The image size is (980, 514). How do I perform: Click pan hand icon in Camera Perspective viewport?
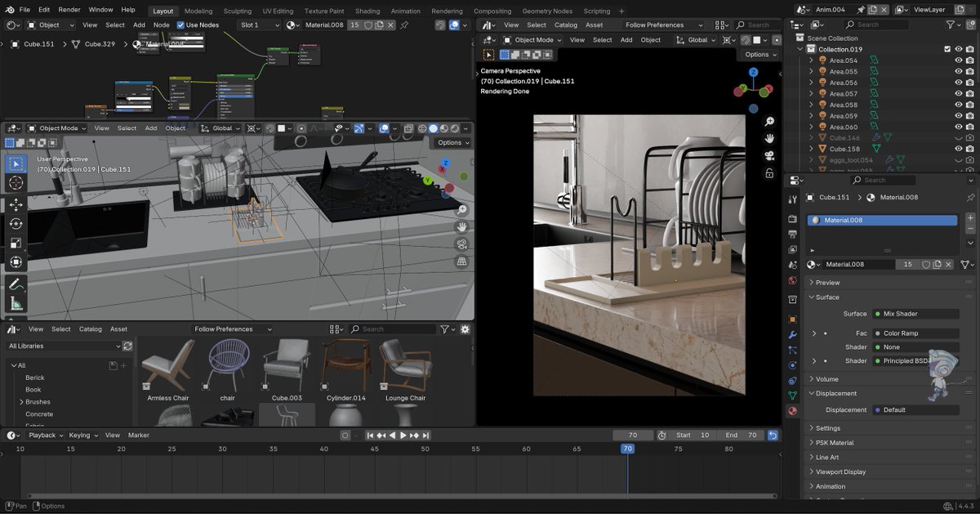[x=769, y=138]
